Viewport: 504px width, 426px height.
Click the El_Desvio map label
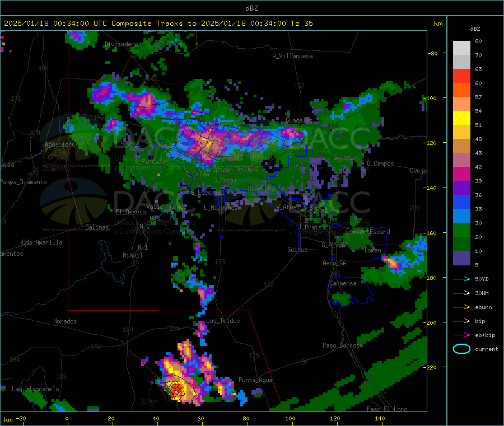[130, 212]
